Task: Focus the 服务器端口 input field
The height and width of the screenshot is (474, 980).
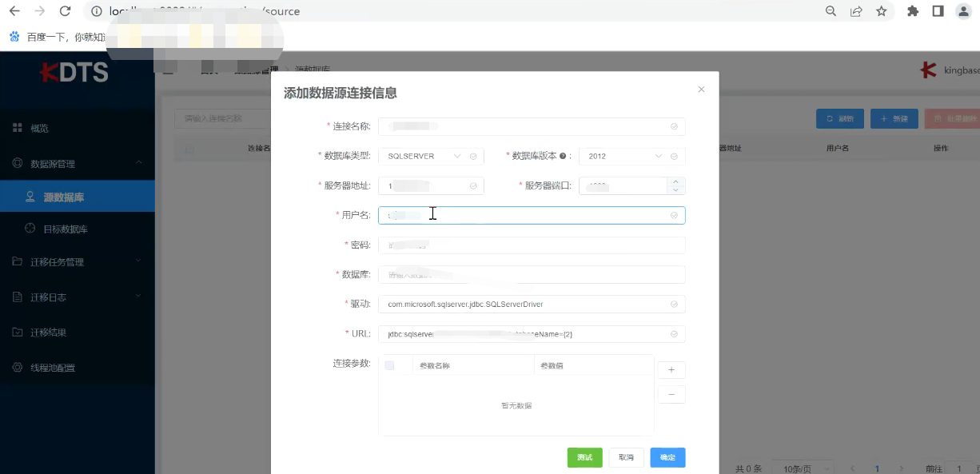Action: (x=623, y=185)
